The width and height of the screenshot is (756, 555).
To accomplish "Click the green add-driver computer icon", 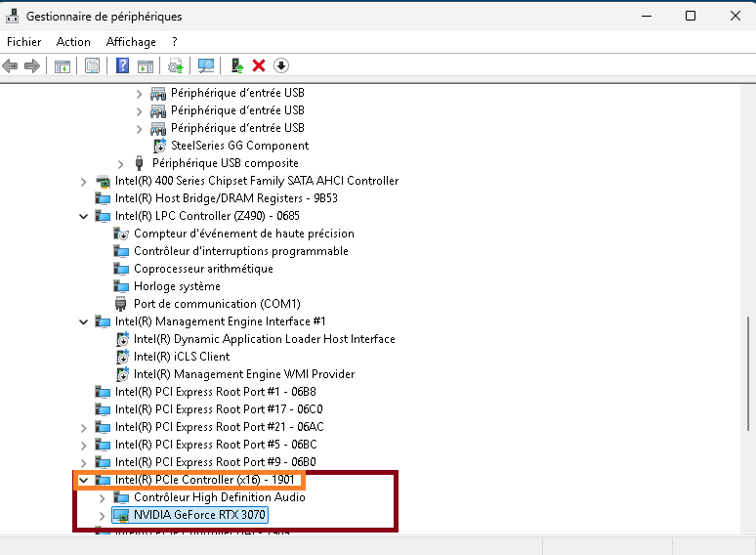I will click(x=236, y=65).
